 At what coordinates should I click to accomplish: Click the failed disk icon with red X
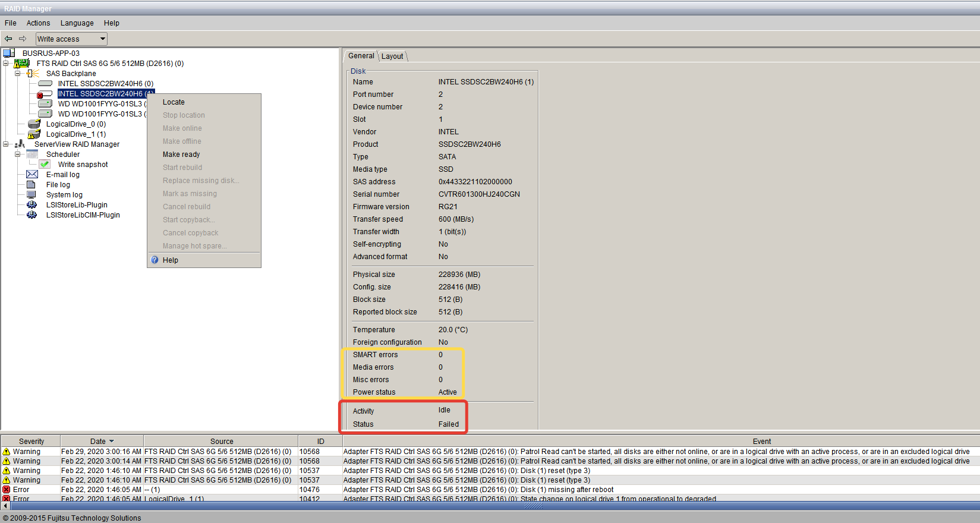pos(45,94)
